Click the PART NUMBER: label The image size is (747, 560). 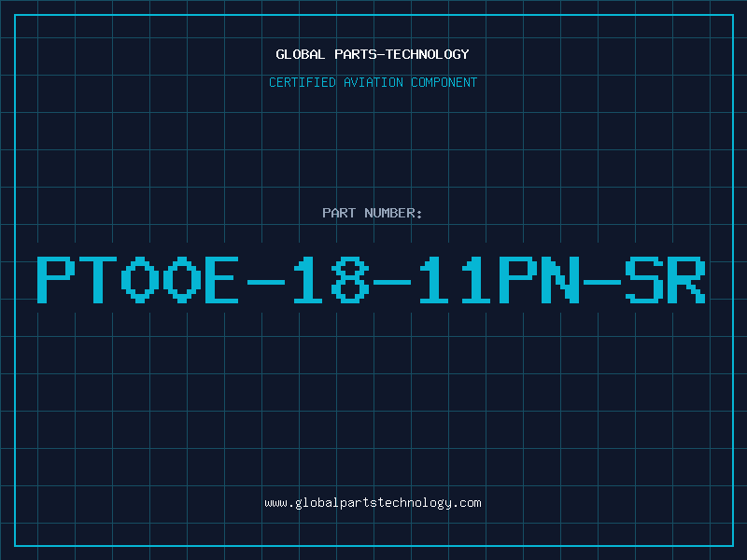point(373,213)
